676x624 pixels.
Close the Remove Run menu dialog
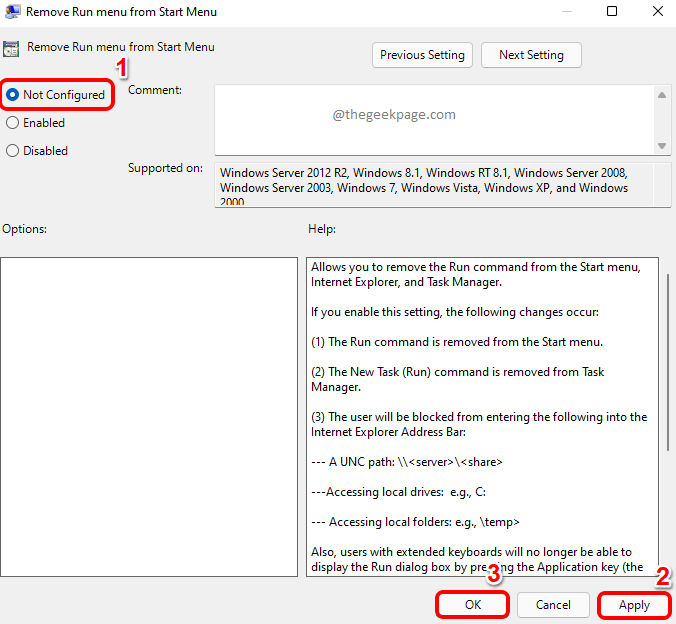pos(655,12)
